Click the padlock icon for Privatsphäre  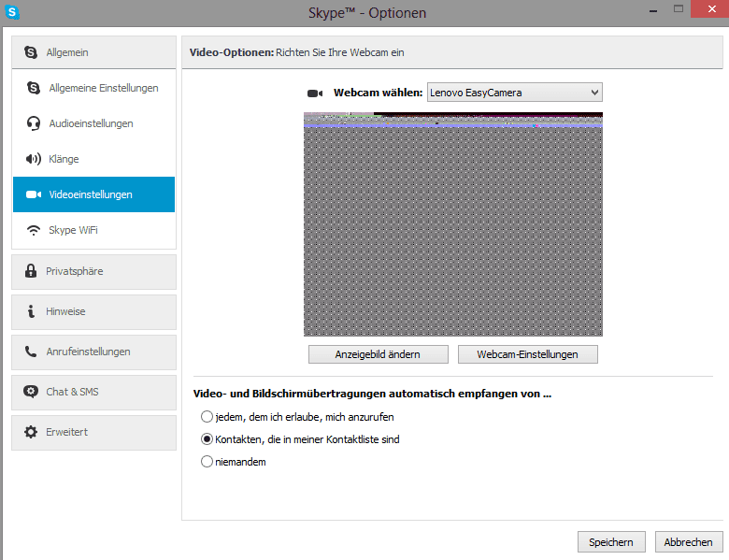tap(31, 271)
